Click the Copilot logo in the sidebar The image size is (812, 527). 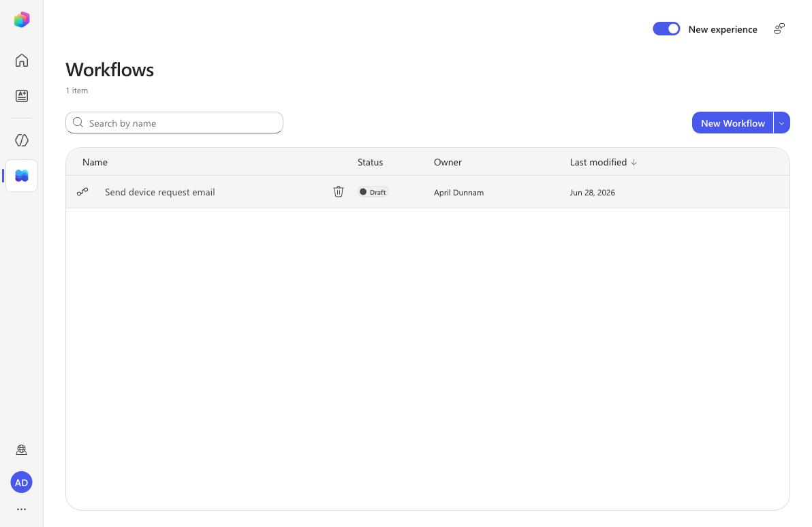point(22,20)
